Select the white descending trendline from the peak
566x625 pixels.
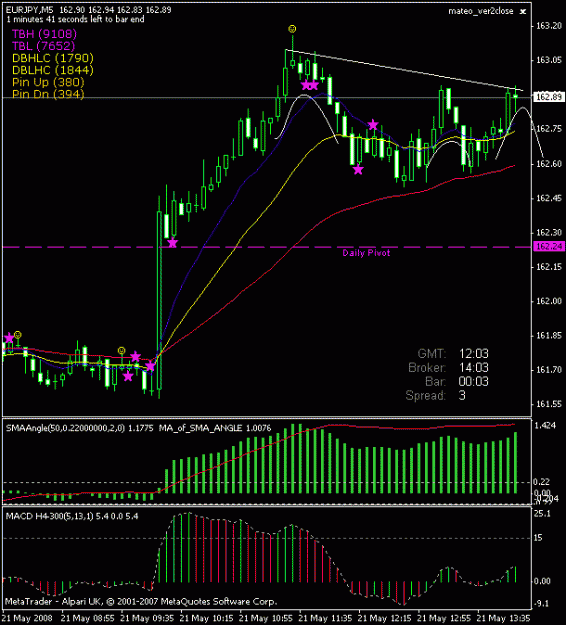pos(404,70)
